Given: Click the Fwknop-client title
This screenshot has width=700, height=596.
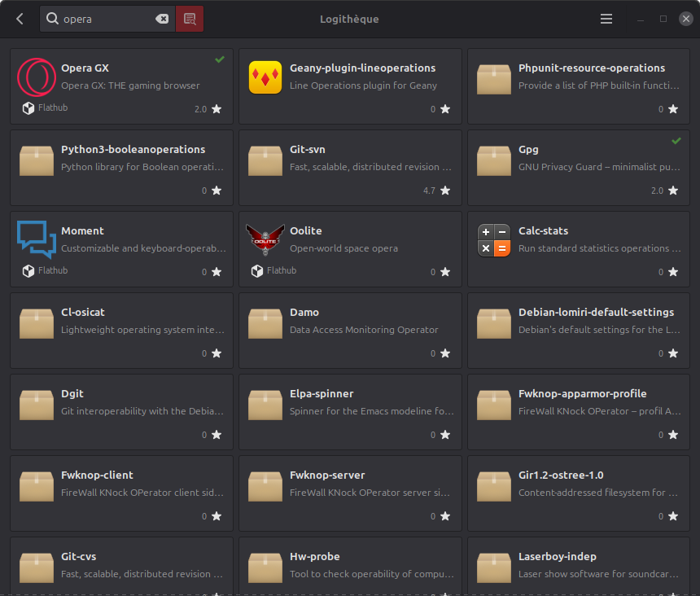Looking at the screenshot, I should (97, 475).
